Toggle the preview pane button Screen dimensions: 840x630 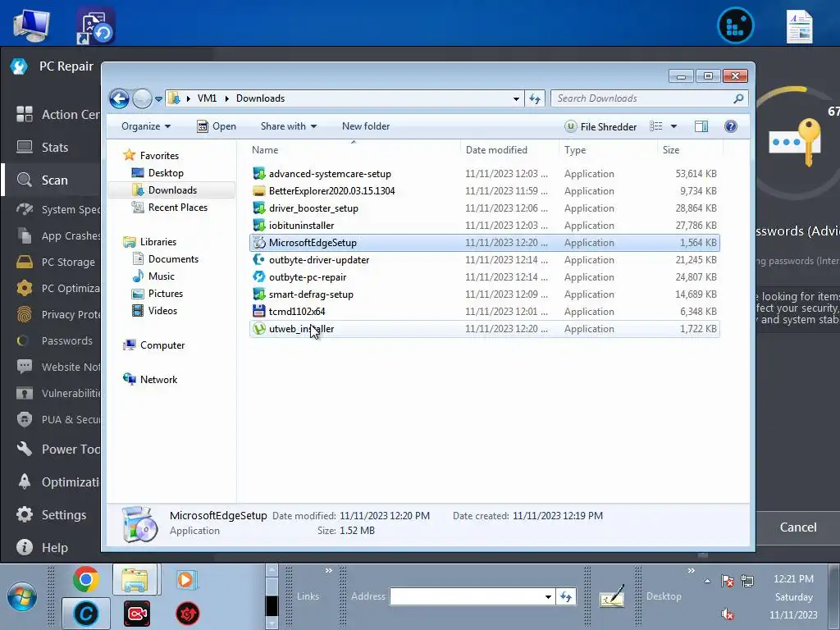(701, 126)
